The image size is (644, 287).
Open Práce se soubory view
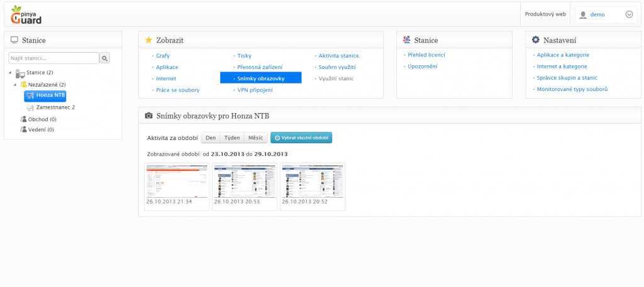point(178,90)
